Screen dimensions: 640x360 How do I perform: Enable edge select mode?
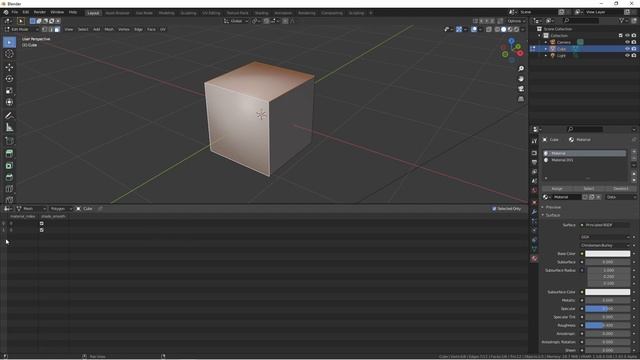click(x=51, y=29)
